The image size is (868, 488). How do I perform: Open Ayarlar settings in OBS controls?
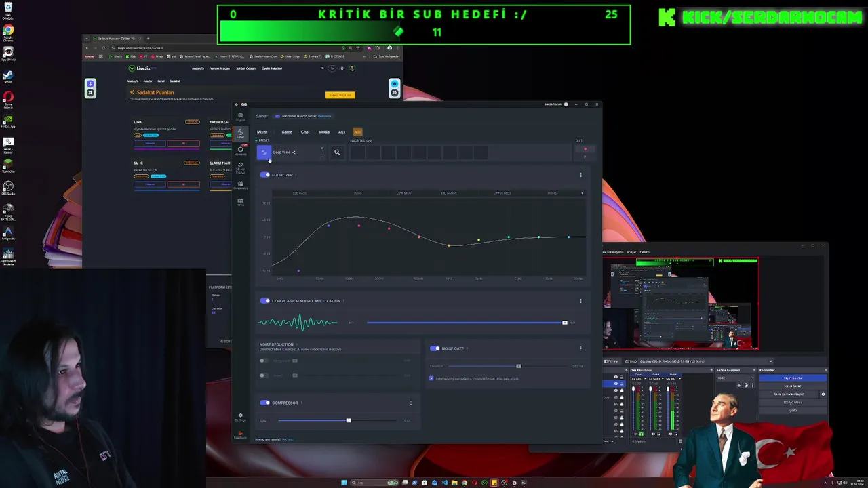point(793,410)
